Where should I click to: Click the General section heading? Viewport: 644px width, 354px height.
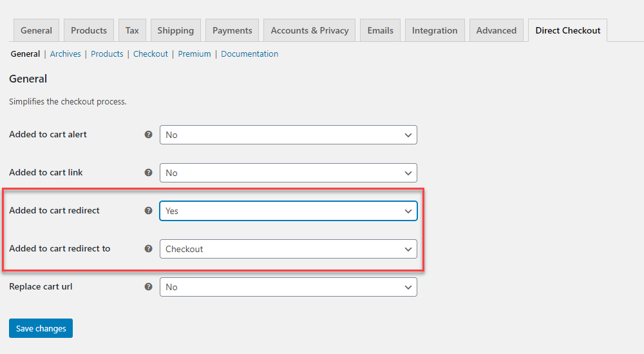28,79
